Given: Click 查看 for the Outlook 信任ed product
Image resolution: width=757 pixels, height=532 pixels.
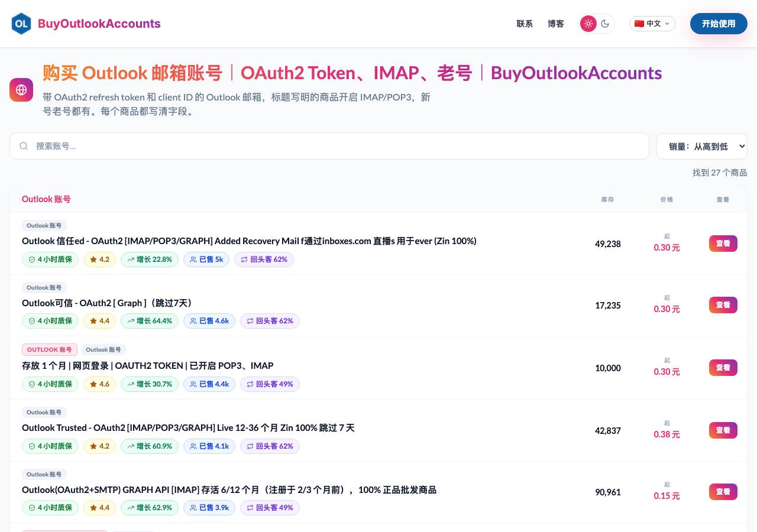Looking at the screenshot, I should (x=723, y=244).
